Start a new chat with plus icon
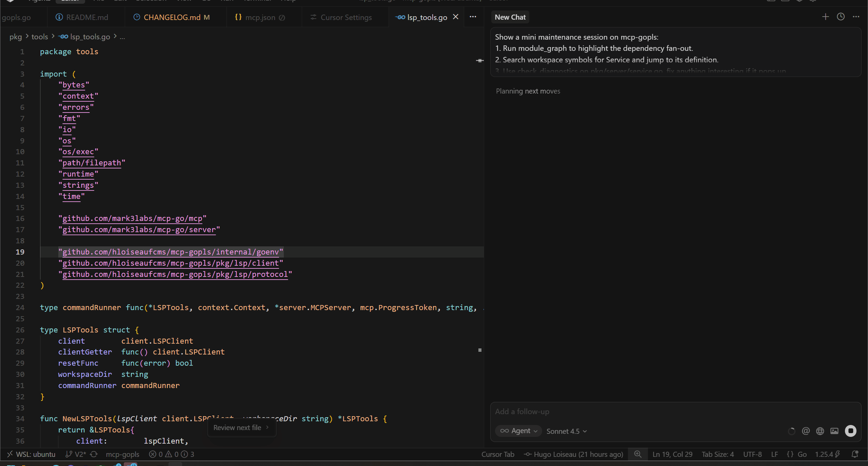The image size is (868, 466). coord(825,17)
